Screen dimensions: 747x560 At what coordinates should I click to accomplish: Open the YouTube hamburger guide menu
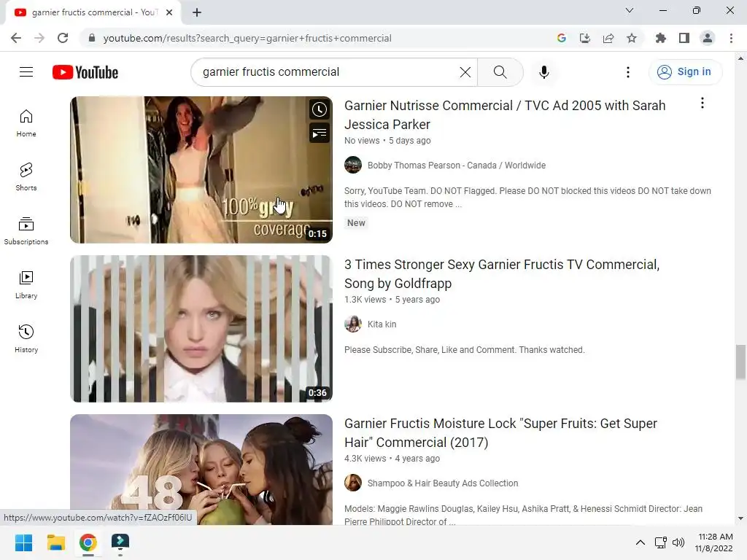pos(26,72)
